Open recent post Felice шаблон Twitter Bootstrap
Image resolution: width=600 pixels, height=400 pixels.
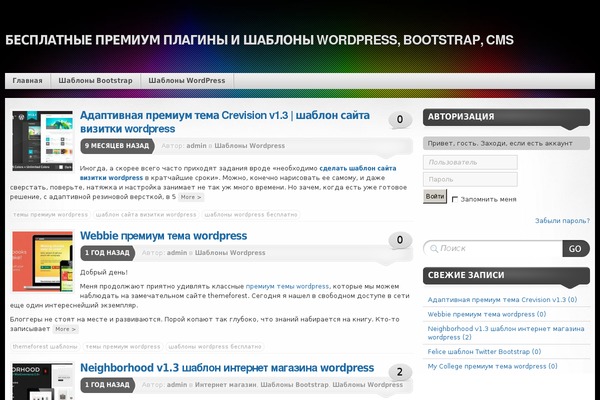coord(484,352)
